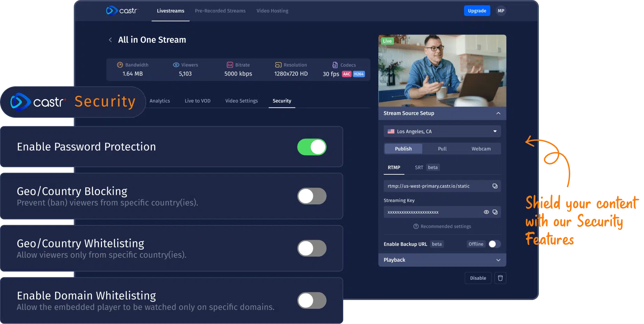Image resolution: width=644 pixels, height=324 pixels.
Task: Collapse the Stream Source Setup section
Action: [498, 113]
